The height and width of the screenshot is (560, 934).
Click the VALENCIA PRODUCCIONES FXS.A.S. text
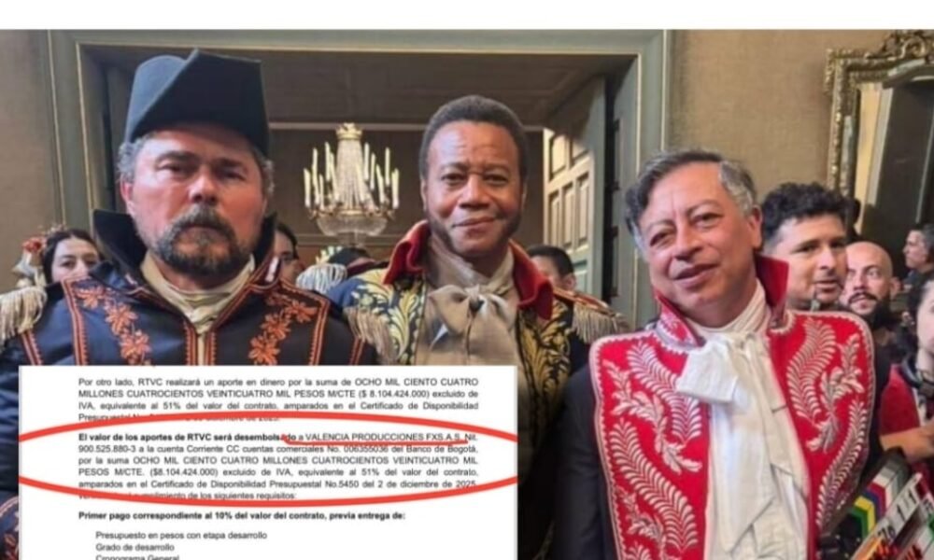coord(384,438)
